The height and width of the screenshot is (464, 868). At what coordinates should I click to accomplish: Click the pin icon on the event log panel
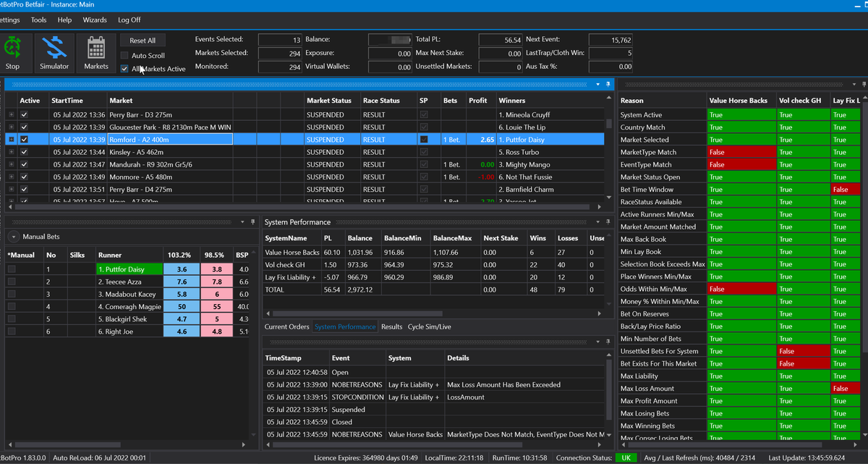(x=607, y=340)
